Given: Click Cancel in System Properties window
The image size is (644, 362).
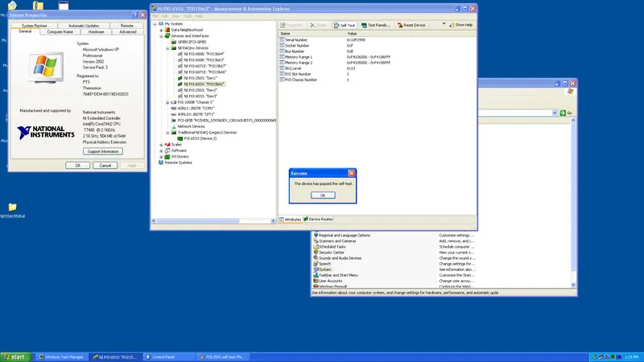Looking at the screenshot, I should pyautogui.click(x=105, y=166).
